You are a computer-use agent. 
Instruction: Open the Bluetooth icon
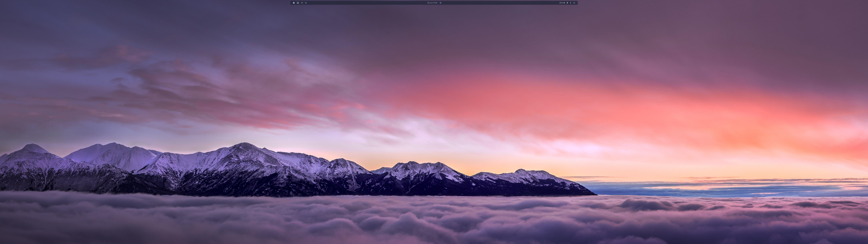[570, 3]
